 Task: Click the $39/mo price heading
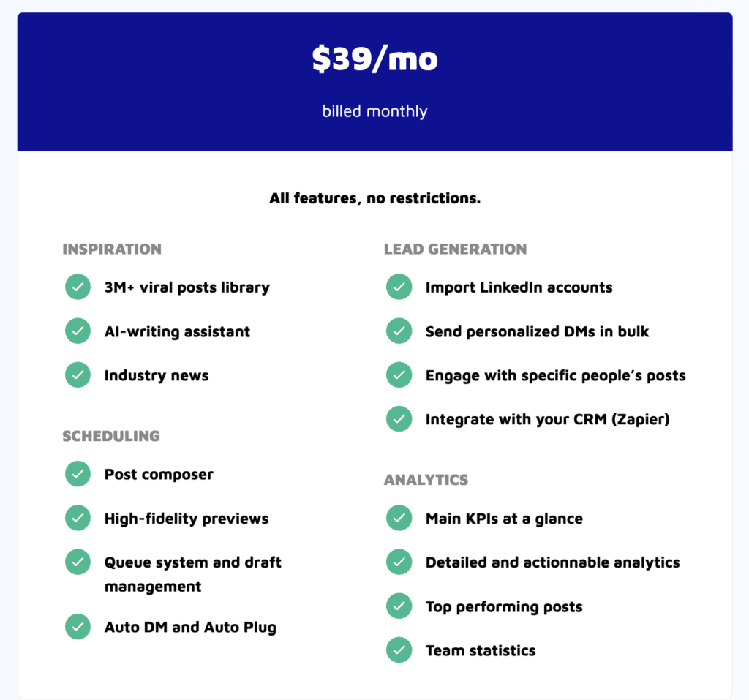point(375,59)
